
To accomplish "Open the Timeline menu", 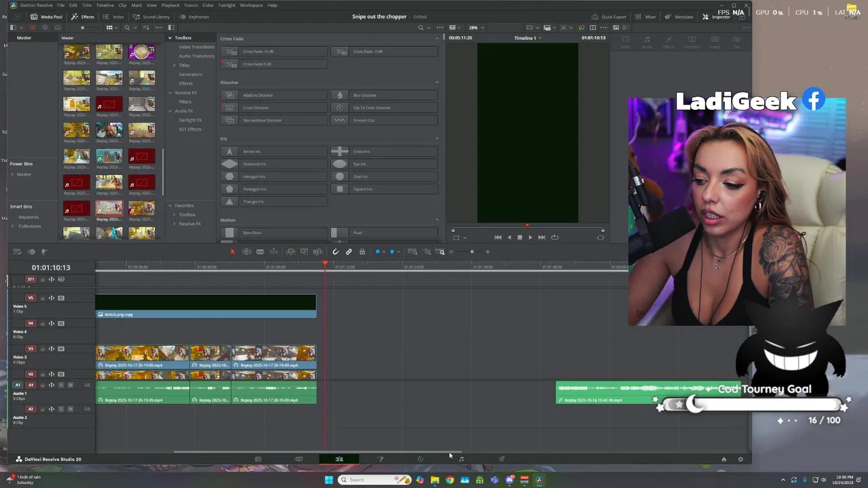I will tap(104, 5).
